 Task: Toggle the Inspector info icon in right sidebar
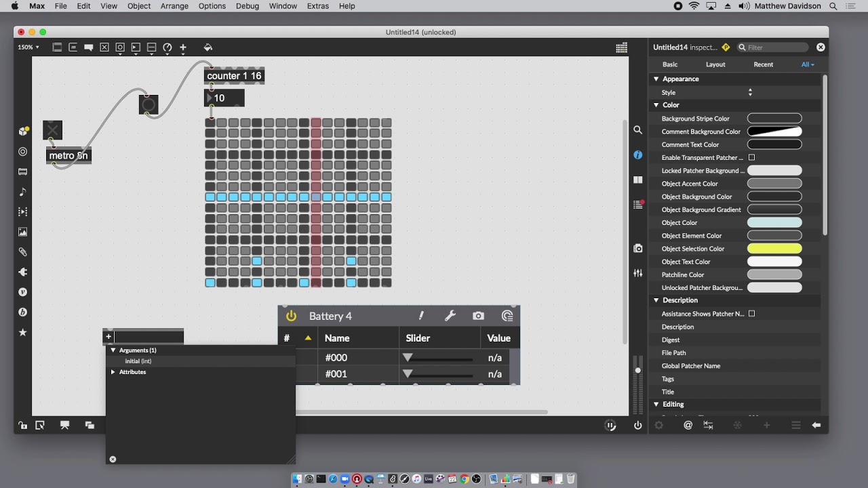tap(637, 155)
